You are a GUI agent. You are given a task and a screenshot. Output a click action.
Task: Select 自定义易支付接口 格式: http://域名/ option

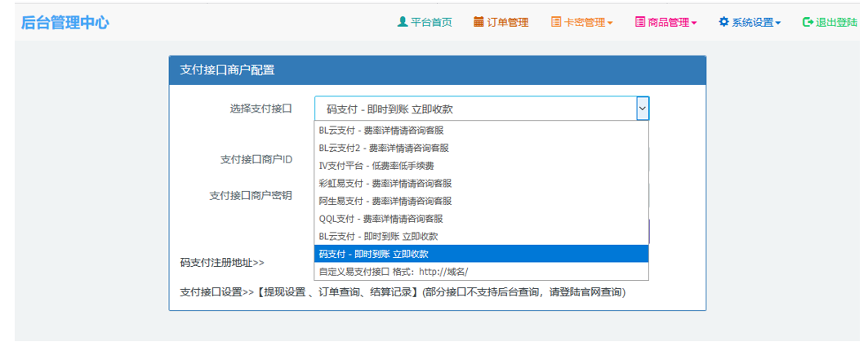pyautogui.click(x=481, y=271)
